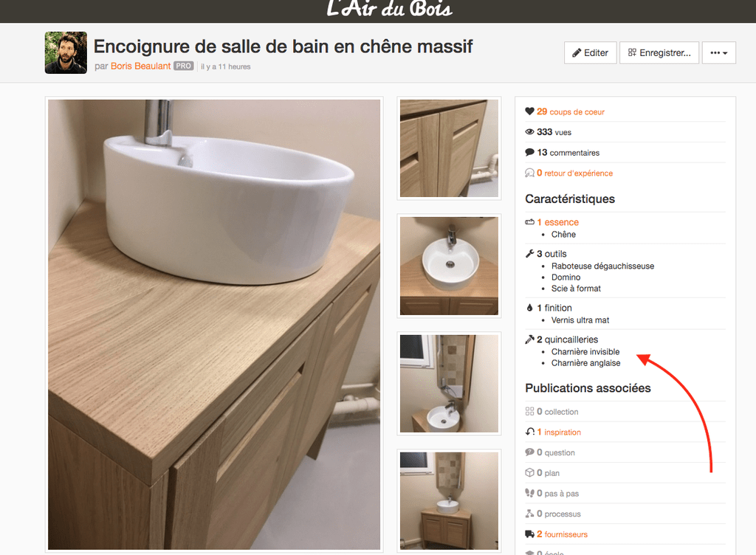Click the cube icon beside 0 plan
The image size is (756, 555).
[x=529, y=472]
